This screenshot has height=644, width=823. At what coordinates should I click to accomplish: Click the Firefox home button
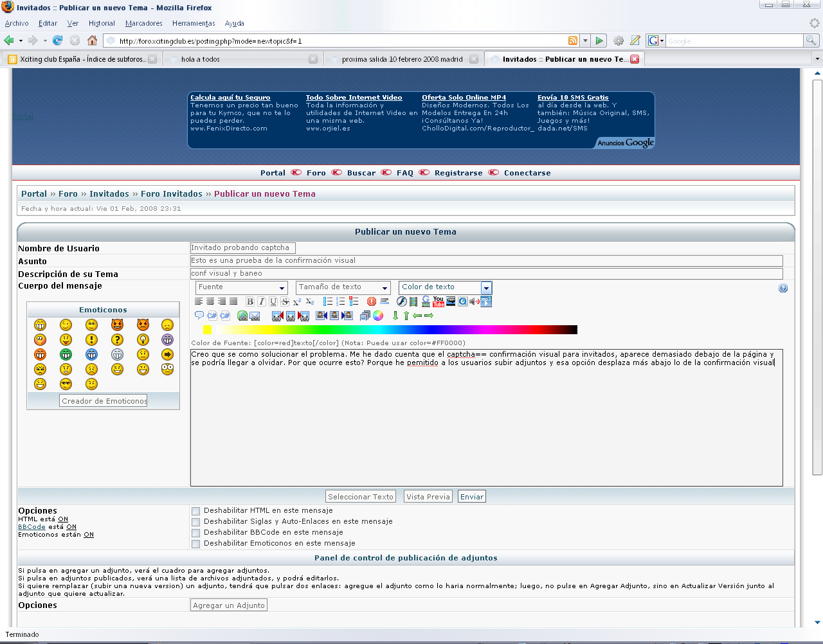92,40
